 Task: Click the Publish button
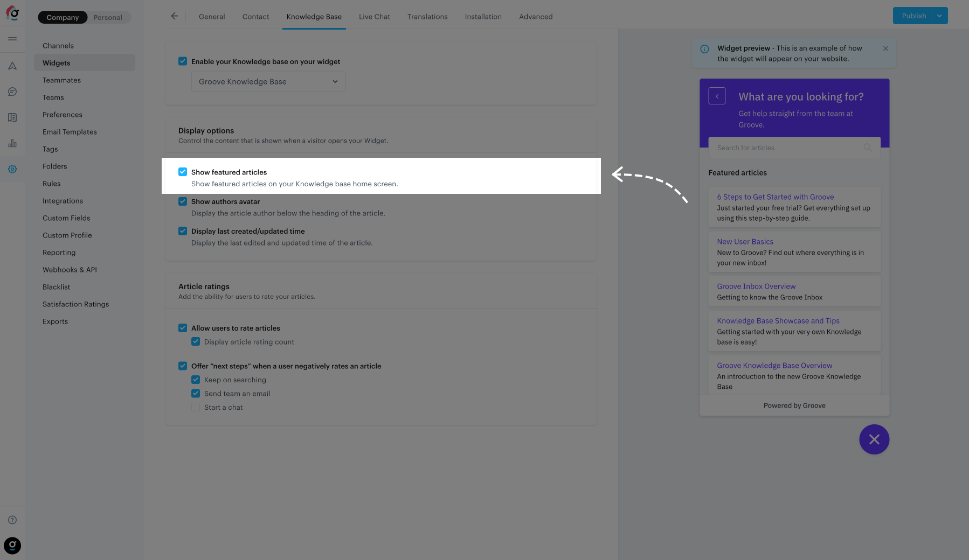(913, 16)
